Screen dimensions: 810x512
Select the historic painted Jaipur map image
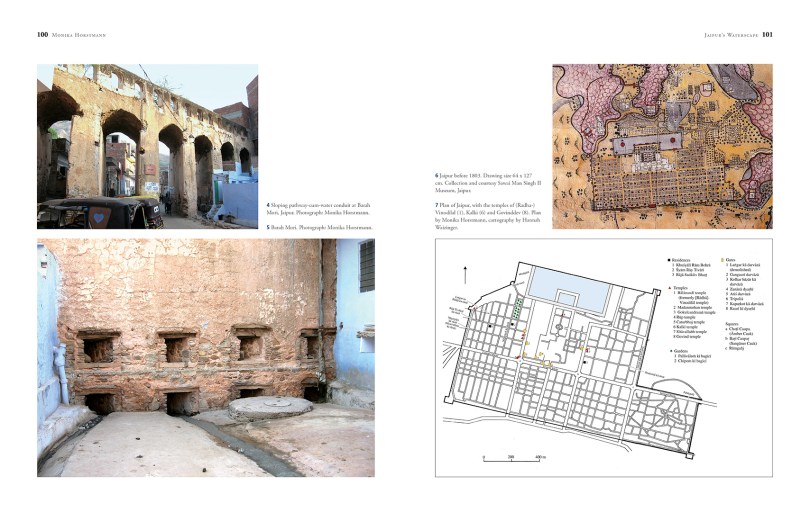pos(662,146)
